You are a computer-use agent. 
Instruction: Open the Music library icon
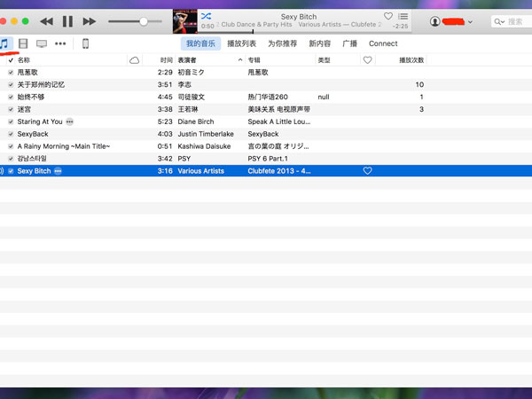[x=5, y=43]
